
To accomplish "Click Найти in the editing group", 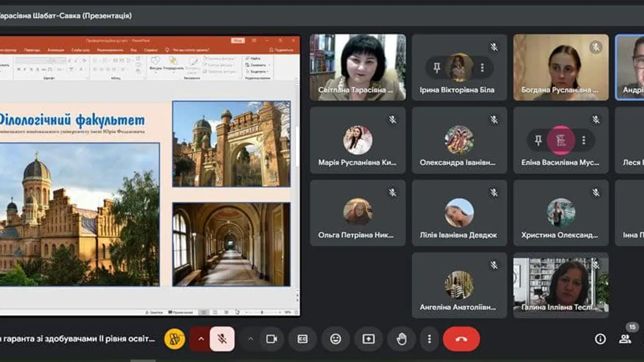I will click(x=253, y=59).
